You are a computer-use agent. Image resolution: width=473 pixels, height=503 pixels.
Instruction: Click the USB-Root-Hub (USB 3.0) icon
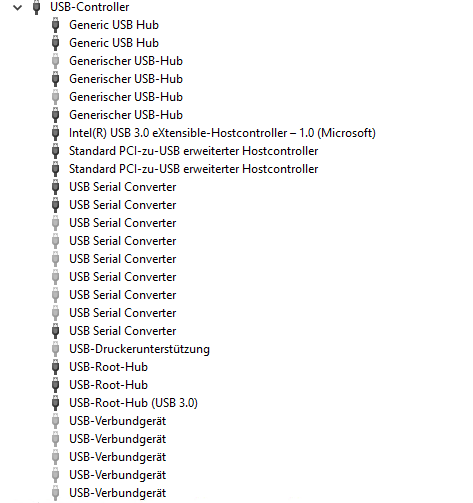(56, 403)
